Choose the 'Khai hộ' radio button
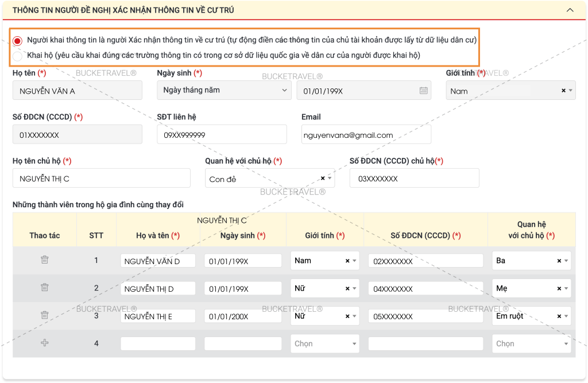 [18, 56]
